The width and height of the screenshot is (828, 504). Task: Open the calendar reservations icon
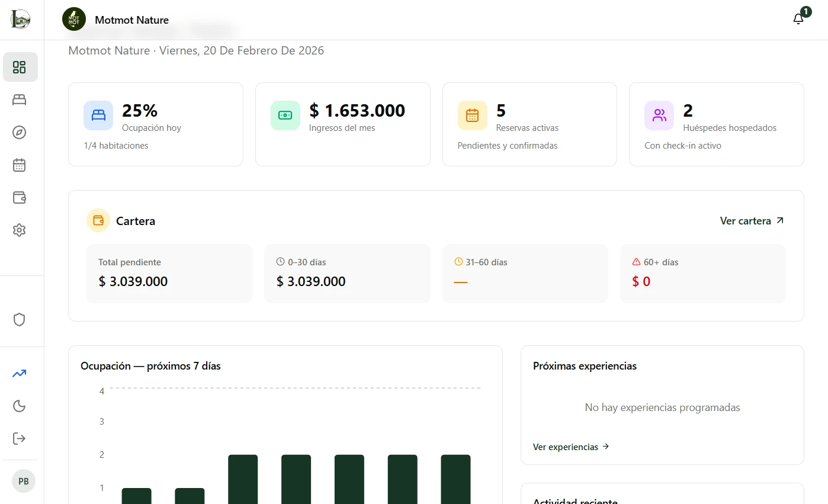coord(20,165)
